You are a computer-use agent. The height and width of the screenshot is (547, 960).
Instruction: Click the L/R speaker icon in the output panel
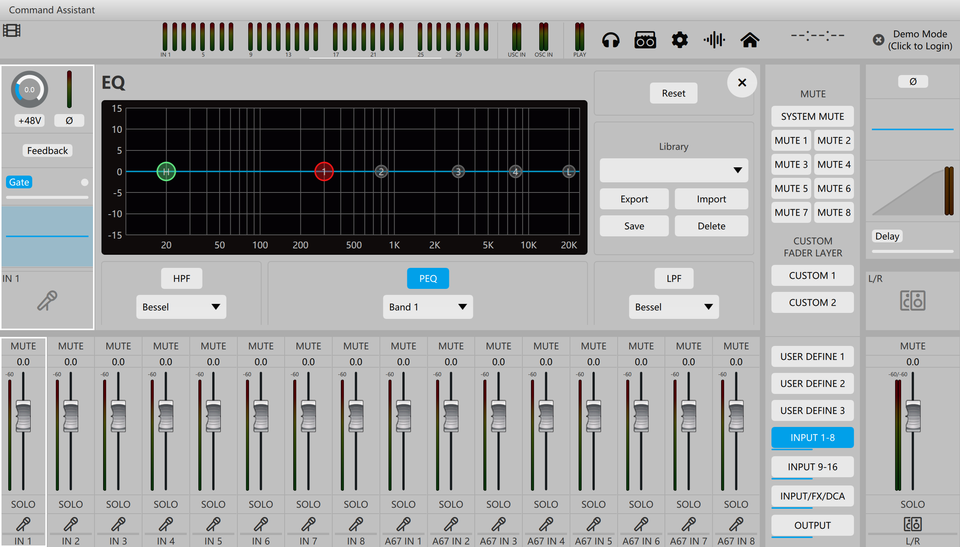(x=912, y=300)
